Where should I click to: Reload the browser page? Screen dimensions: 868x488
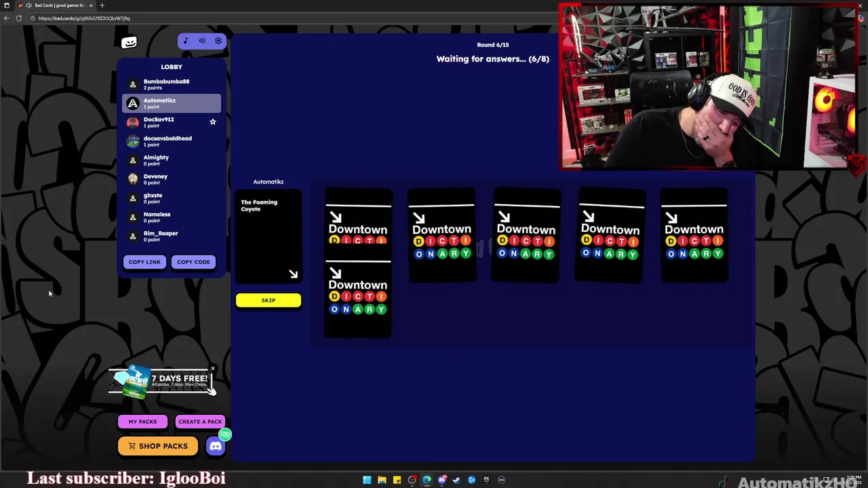19,18
